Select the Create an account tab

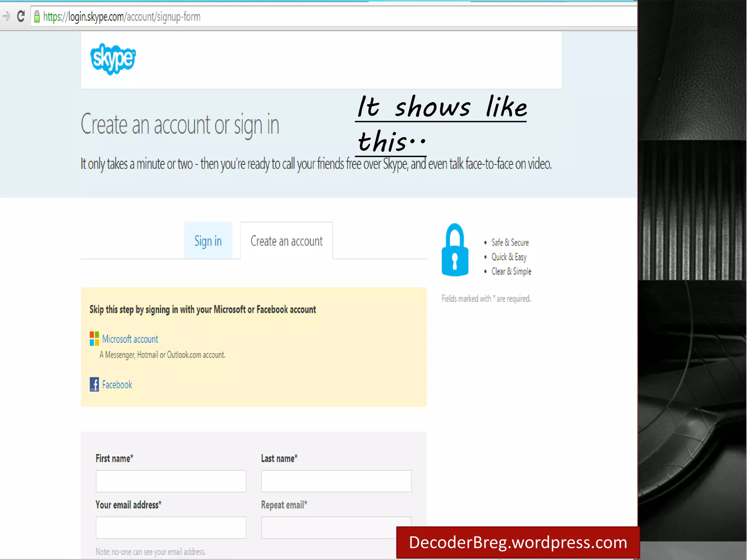tap(286, 241)
